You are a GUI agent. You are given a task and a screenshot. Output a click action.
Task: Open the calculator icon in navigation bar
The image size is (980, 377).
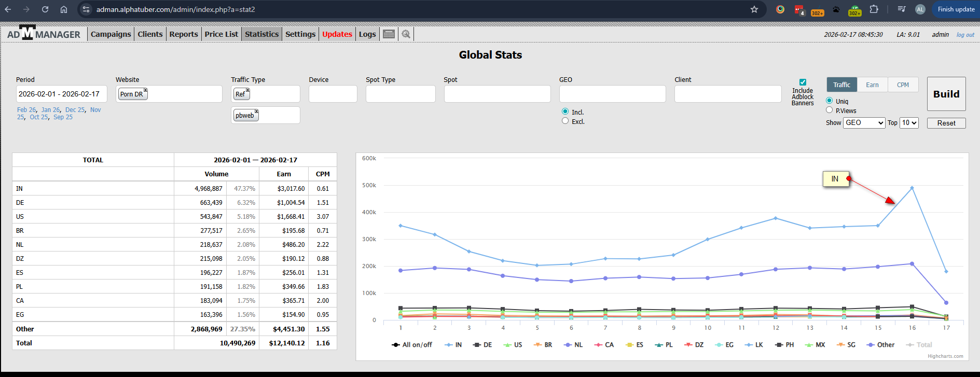click(x=389, y=34)
